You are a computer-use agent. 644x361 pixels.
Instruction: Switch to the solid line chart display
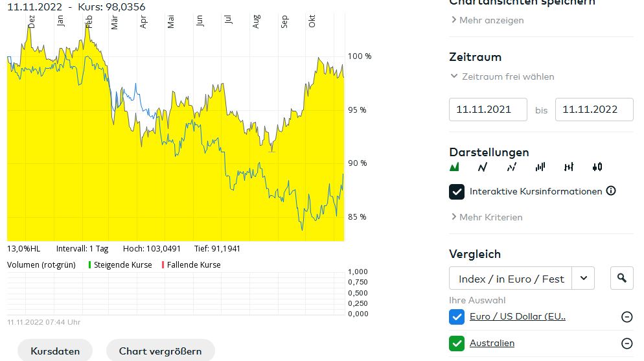pos(482,167)
